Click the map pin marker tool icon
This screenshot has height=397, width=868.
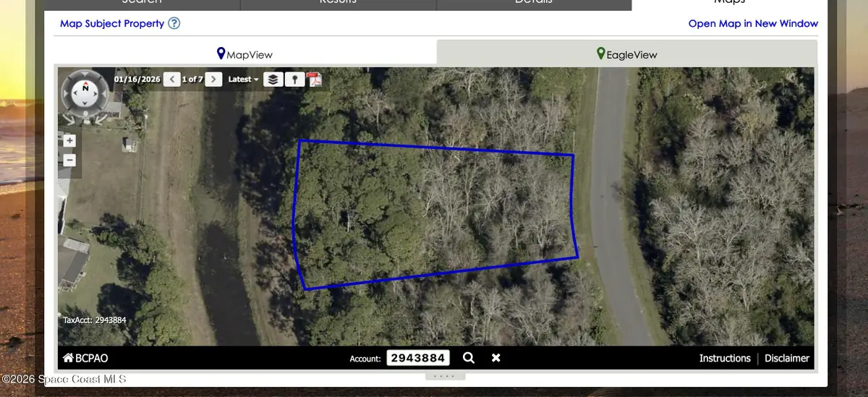click(x=294, y=79)
